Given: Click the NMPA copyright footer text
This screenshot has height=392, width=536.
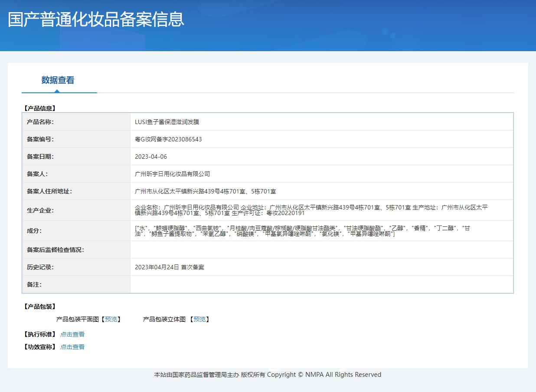Looking at the screenshot, I should (x=268, y=375).
